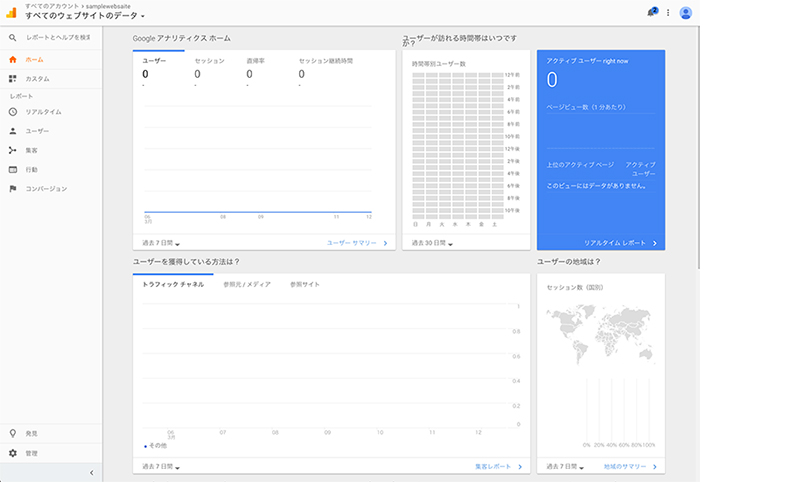Open the notifications bell icon
The image size is (800, 482).
click(x=652, y=12)
